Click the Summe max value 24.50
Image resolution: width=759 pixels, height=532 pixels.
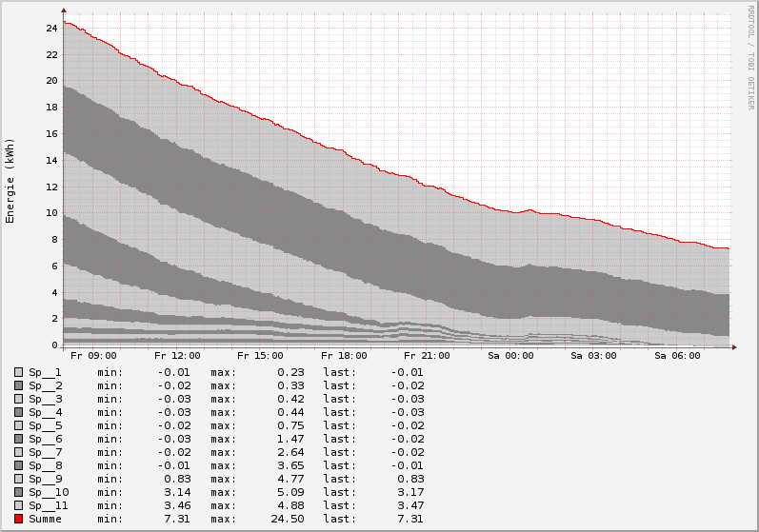pos(288,519)
